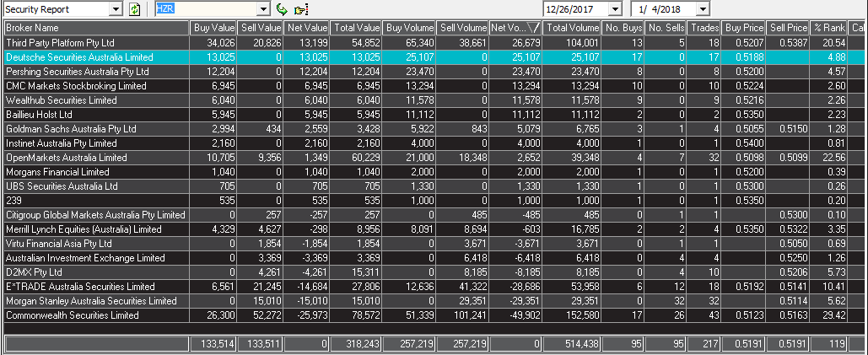Sort by Sell Price column header

point(788,28)
